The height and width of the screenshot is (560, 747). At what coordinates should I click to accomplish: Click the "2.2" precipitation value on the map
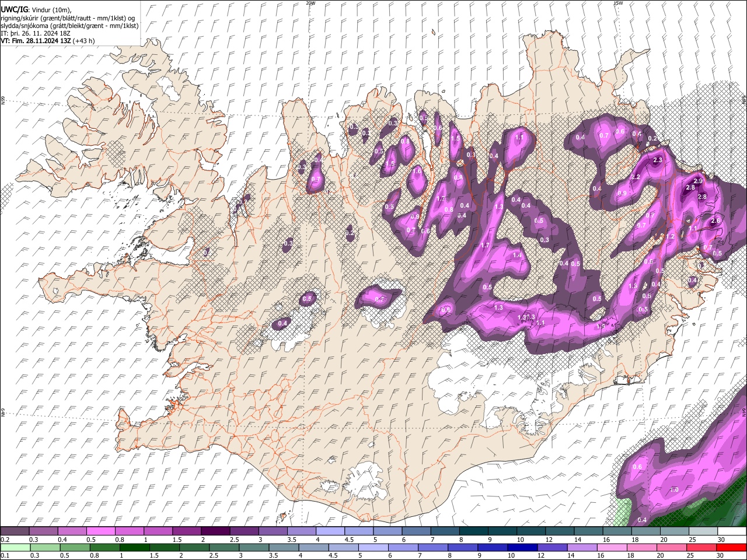click(636, 177)
